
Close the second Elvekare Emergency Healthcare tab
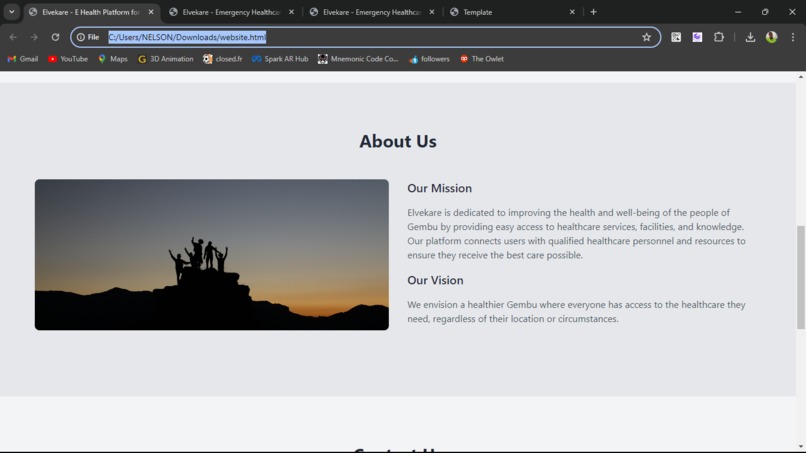[x=291, y=12]
